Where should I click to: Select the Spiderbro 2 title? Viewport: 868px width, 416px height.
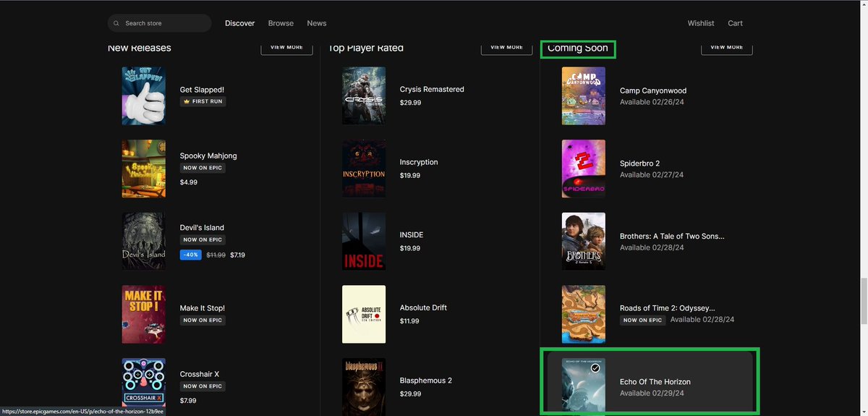pos(640,164)
